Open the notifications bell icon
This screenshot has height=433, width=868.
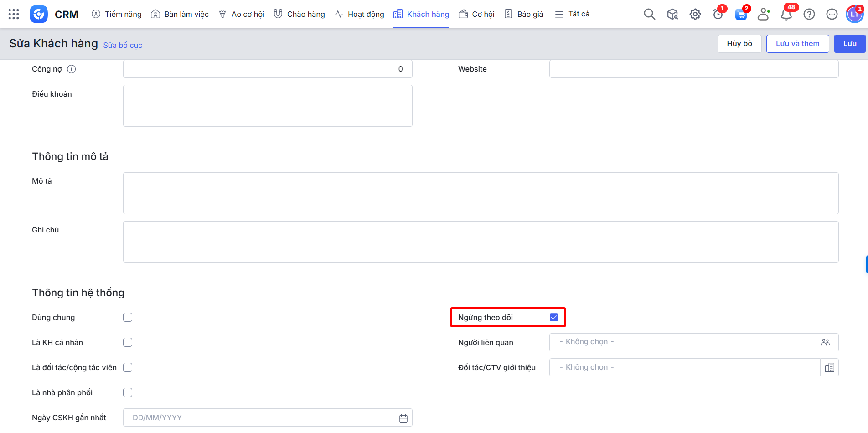click(786, 15)
